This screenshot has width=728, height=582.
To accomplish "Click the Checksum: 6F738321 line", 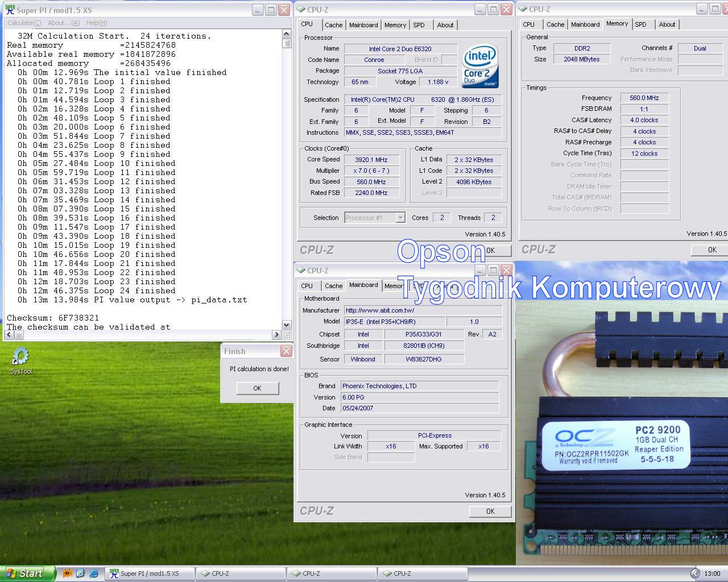I will (x=53, y=318).
